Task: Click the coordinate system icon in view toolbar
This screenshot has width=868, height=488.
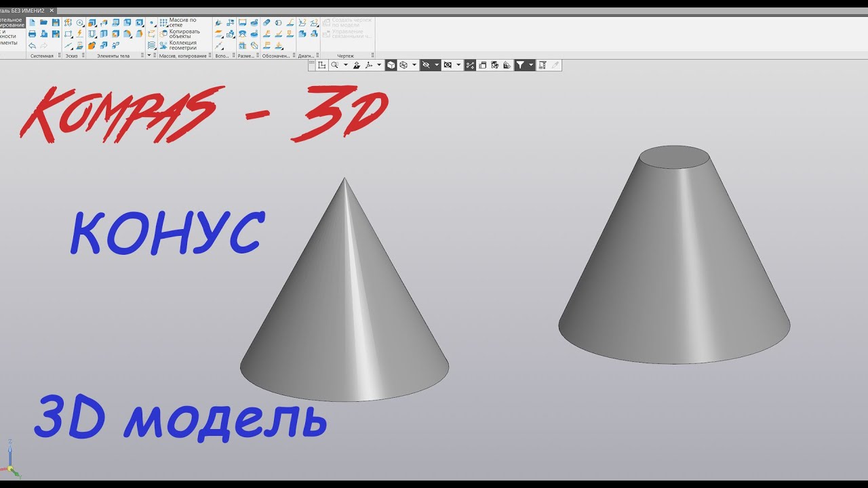Action: click(x=322, y=65)
